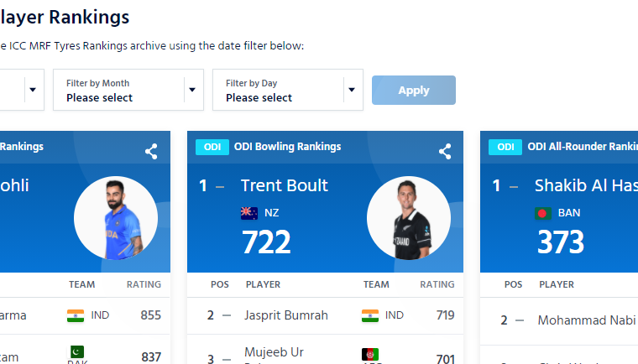
Task: Open Mohammad Nabi in all-rounder rankings
Action: click(x=586, y=320)
